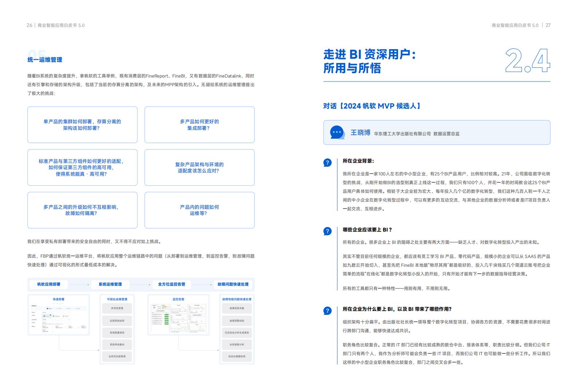Click page number 27 in the right header
Screen dimensions: 578x392
click(548, 25)
